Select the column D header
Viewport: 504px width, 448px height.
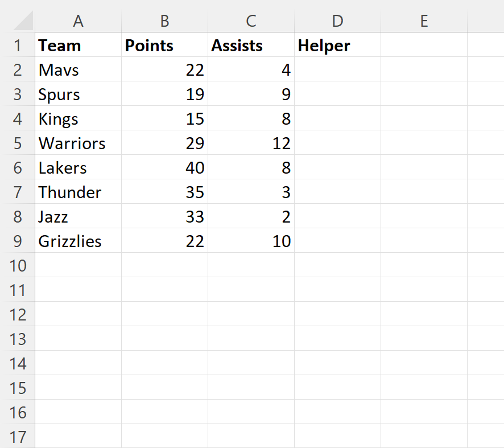click(337, 21)
